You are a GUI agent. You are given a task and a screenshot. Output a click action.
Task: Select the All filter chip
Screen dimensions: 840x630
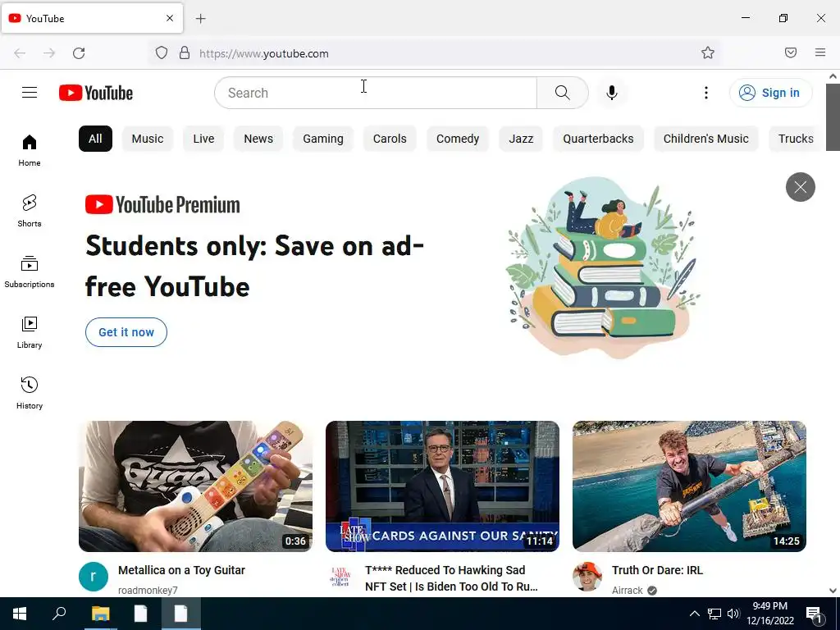(95, 139)
